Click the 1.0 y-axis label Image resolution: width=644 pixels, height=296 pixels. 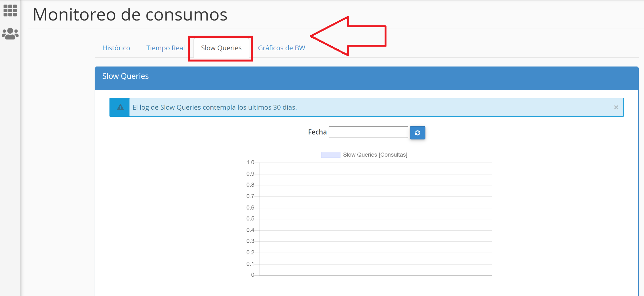250,162
